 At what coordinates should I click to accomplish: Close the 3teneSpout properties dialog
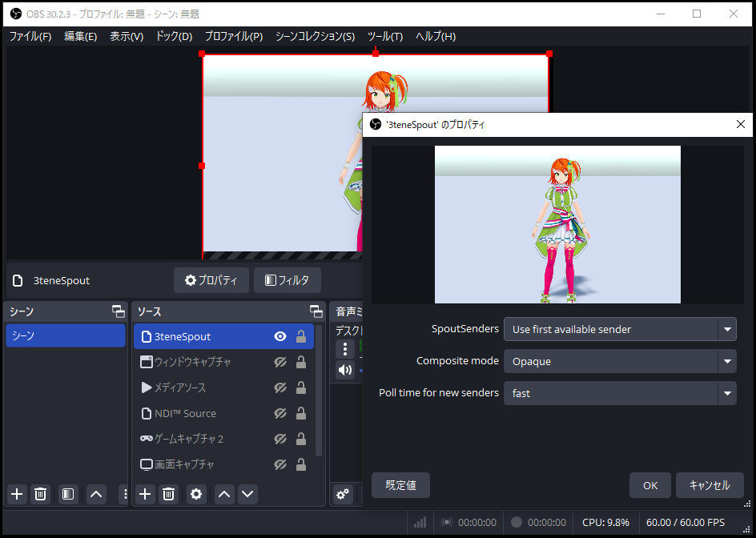(x=741, y=124)
